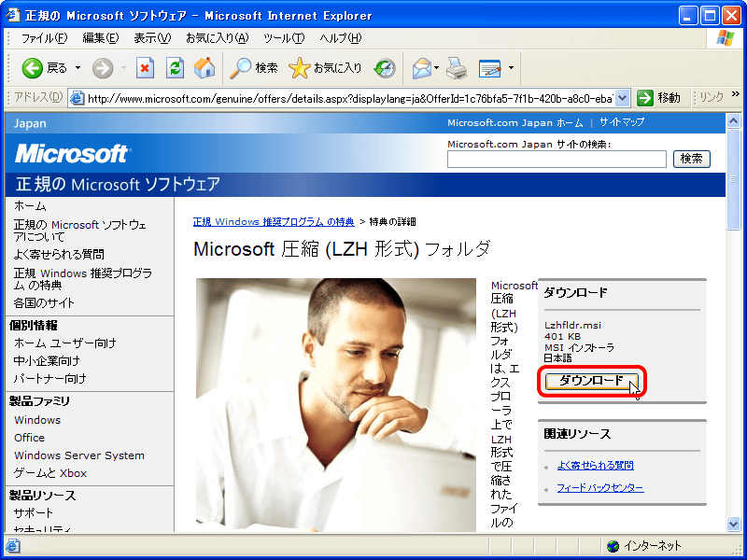Screen dimensions: 747x560
Task: Open the ゲームと Xbox link
Action: click(50, 473)
